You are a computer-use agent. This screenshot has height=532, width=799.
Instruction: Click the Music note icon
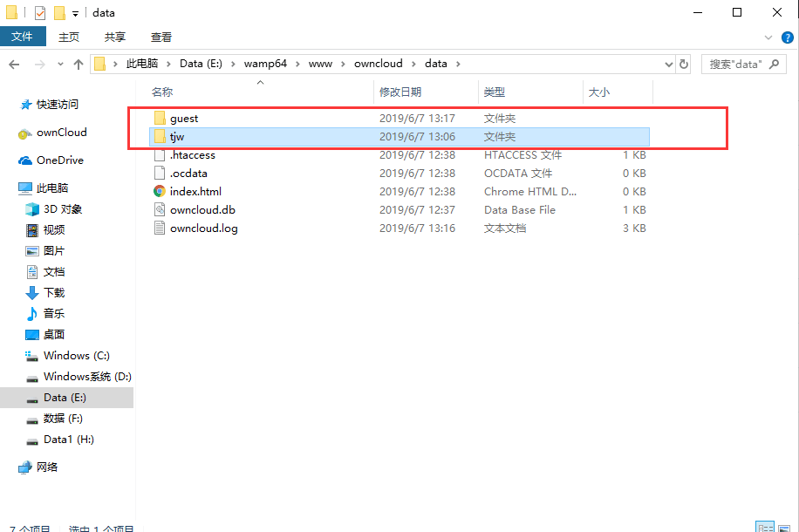point(32,314)
